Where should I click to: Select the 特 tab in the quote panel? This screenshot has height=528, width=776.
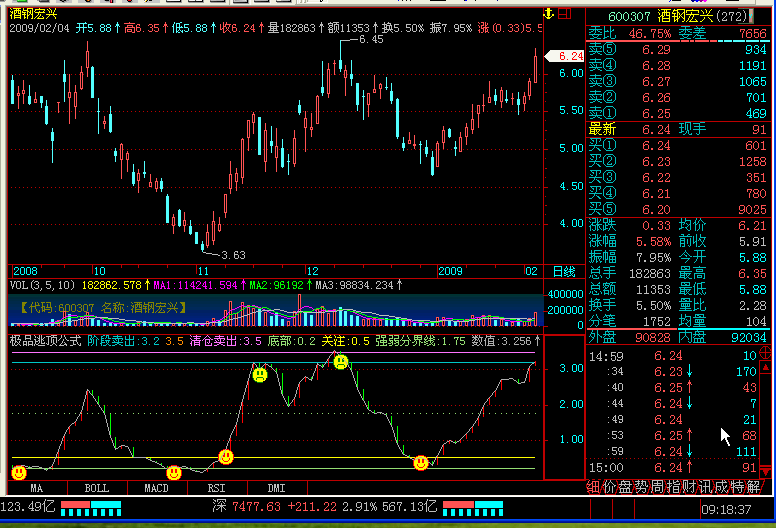pos(737,487)
